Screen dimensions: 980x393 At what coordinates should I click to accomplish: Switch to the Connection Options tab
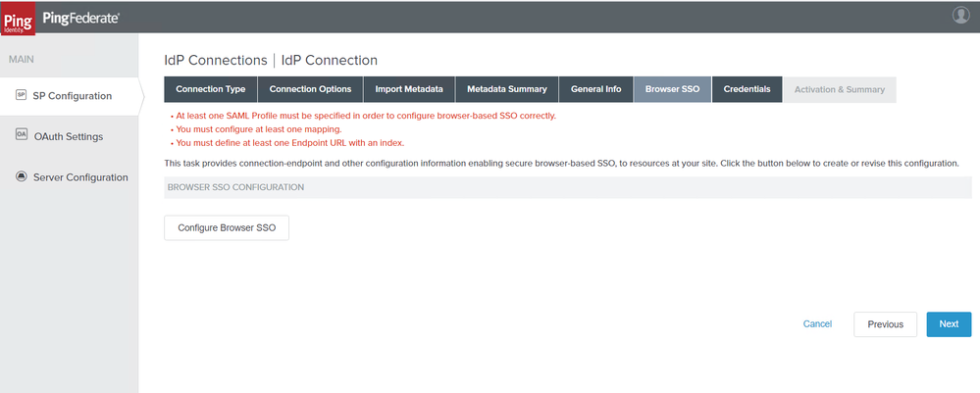[310, 89]
